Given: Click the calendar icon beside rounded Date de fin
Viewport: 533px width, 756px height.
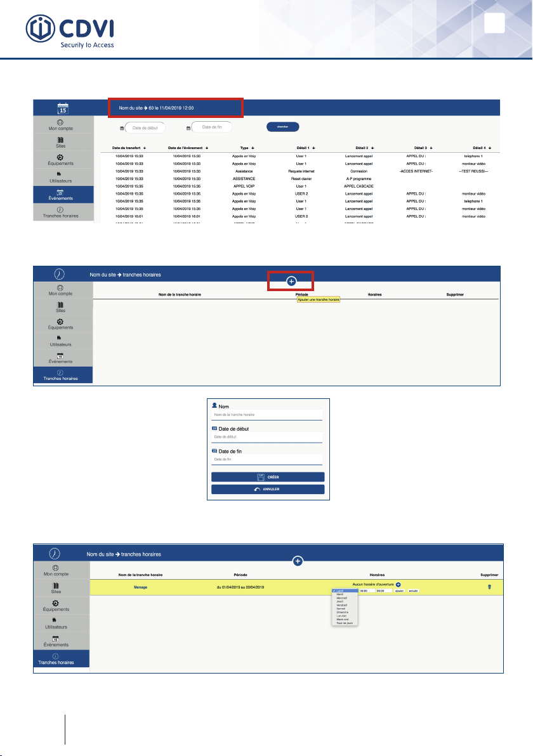Looking at the screenshot, I should (188, 127).
